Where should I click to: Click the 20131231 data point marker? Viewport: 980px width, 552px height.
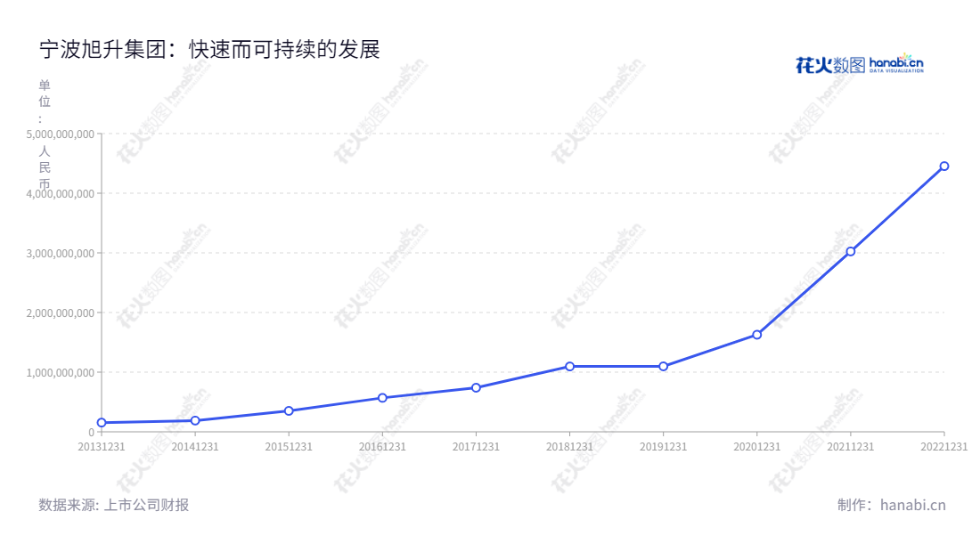click(x=102, y=423)
